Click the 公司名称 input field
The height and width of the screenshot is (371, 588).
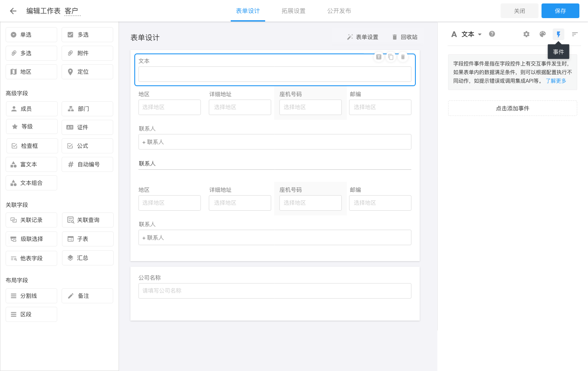[275, 291]
